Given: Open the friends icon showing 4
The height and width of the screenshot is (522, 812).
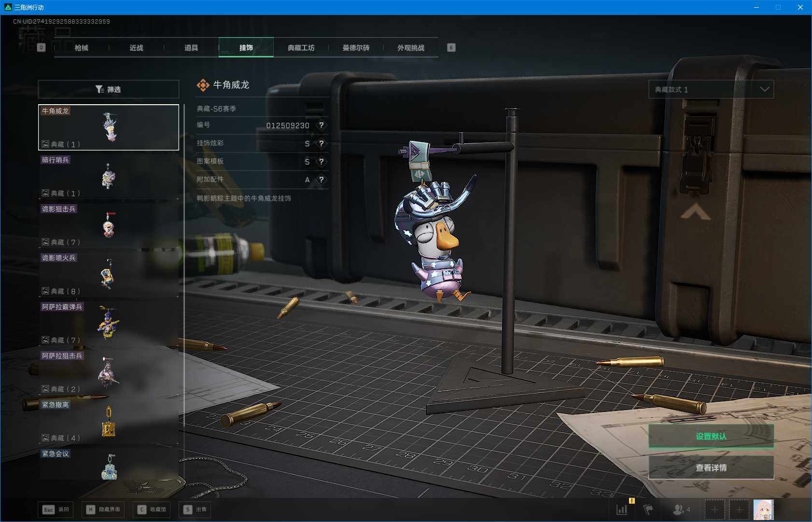Looking at the screenshot, I should [x=681, y=509].
